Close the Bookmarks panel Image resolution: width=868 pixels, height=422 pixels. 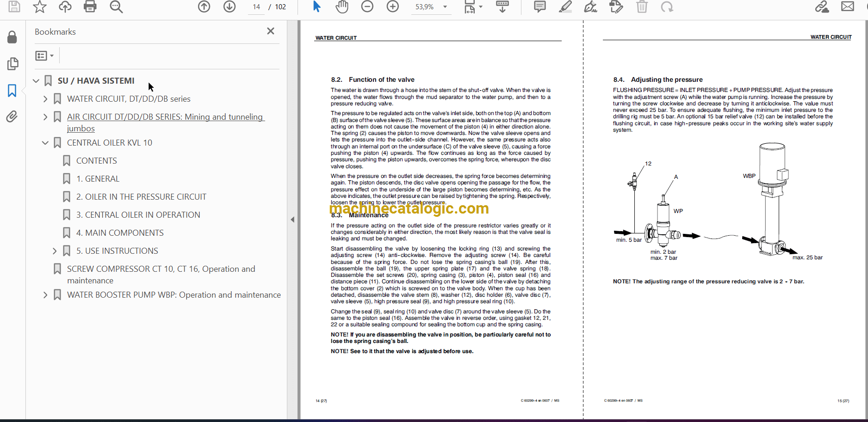(x=271, y=31)
